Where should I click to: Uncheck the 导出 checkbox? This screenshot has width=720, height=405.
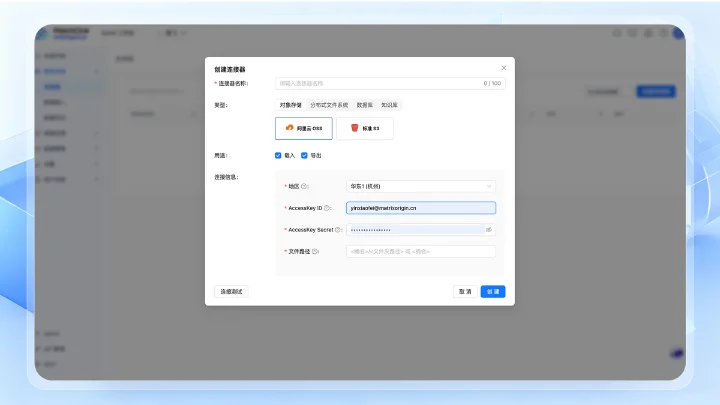click(x=304, y=155)
